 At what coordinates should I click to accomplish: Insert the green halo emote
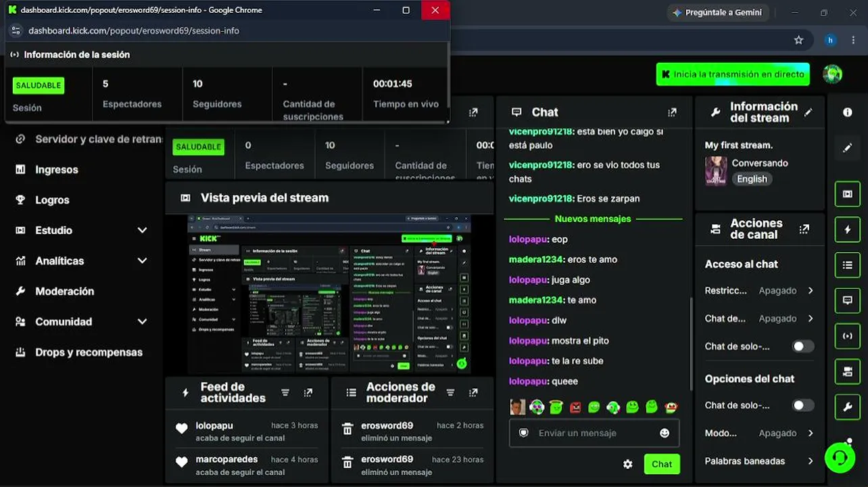coord(556,407)
